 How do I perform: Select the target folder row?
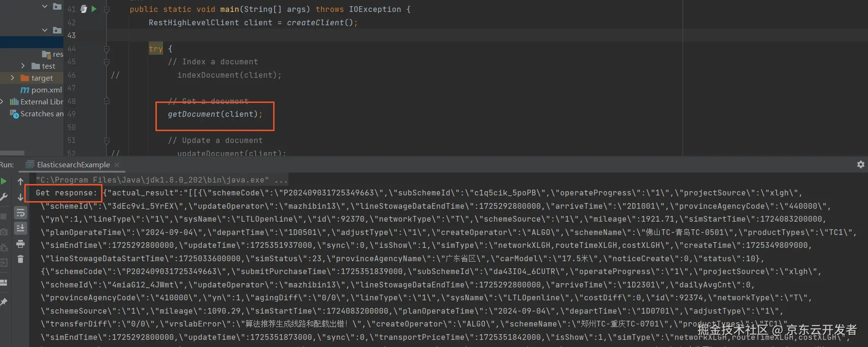[31, 78]
